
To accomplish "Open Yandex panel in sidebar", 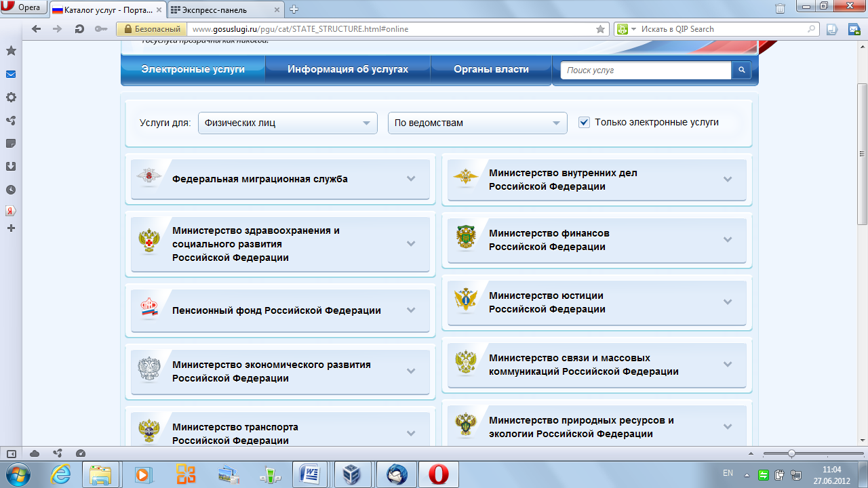I will 11,211.
